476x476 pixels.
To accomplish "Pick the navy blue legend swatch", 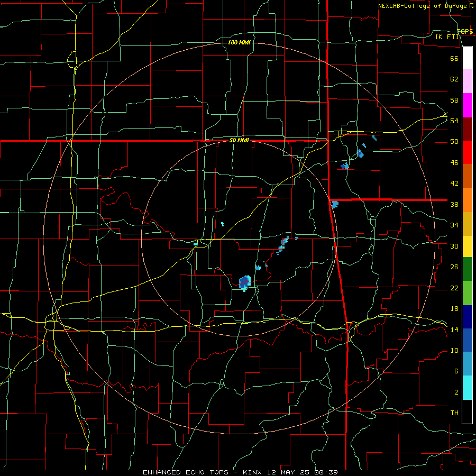I will click(467, 317).
